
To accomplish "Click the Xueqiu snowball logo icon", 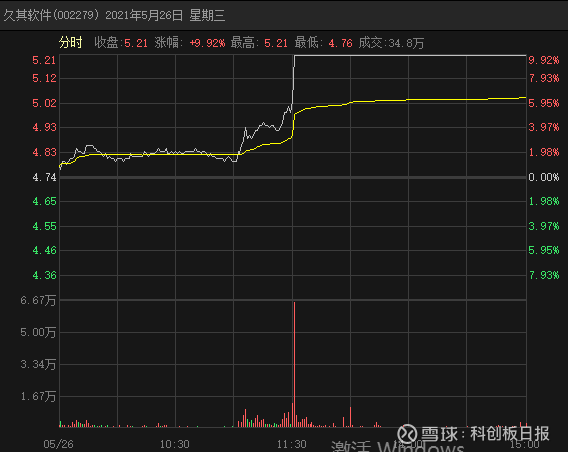I will click(x=407, y=434).
